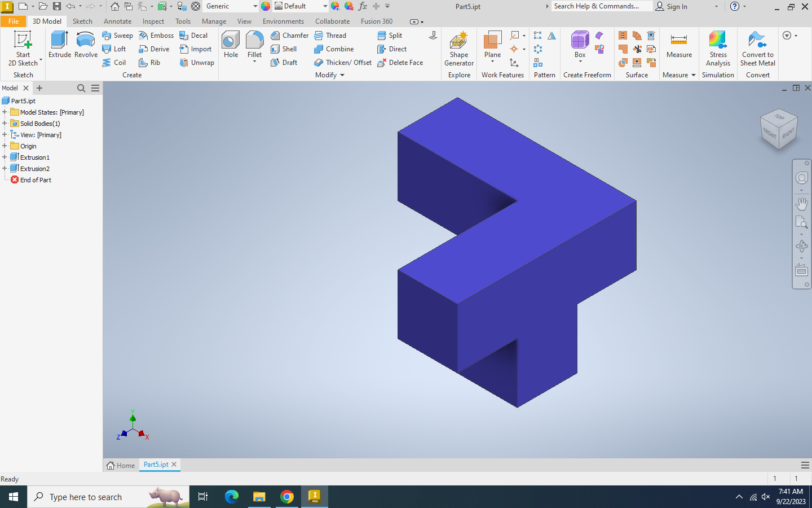Create a freeform Box
The width and height of the screenshot is (812, 508).
(580, 44)
